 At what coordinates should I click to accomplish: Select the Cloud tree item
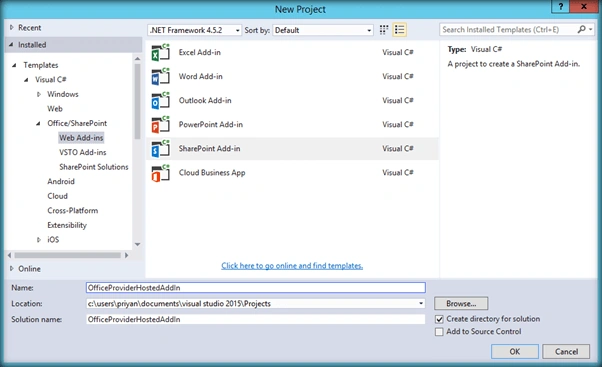(57, 196)
